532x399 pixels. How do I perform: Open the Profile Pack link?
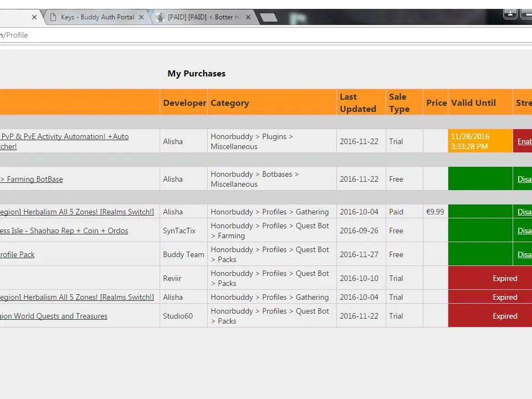tap(17, 254)
